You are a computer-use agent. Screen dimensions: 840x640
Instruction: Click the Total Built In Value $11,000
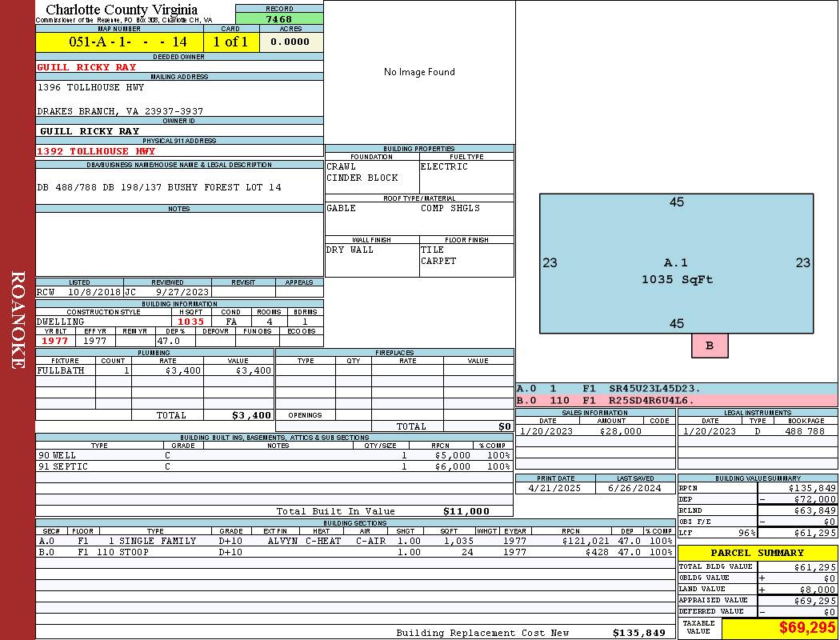(466, 511)
